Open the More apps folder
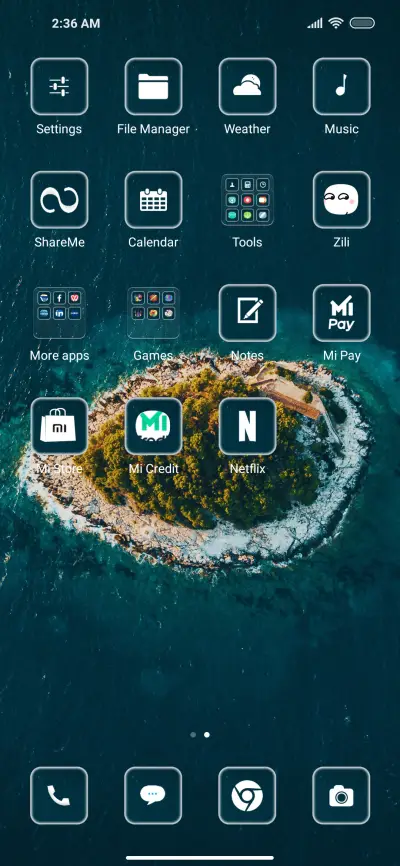Viewport: 400px width, 866px height. [59, 313]
